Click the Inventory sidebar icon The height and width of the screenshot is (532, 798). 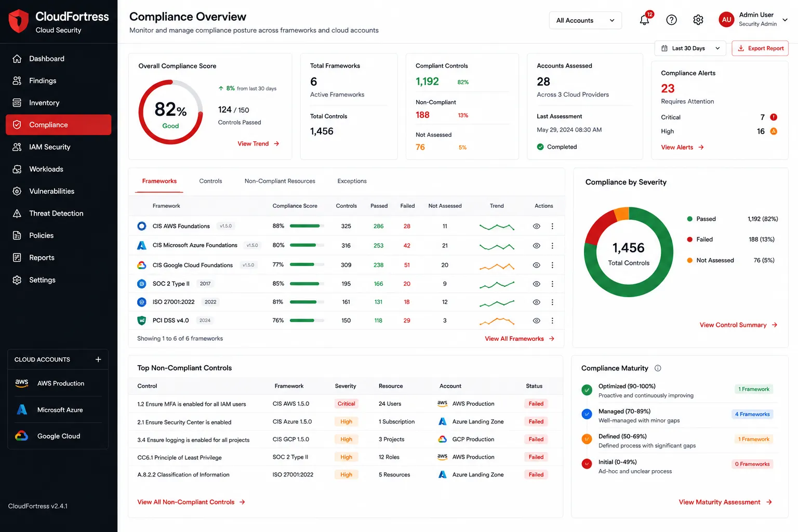point(17,103)
